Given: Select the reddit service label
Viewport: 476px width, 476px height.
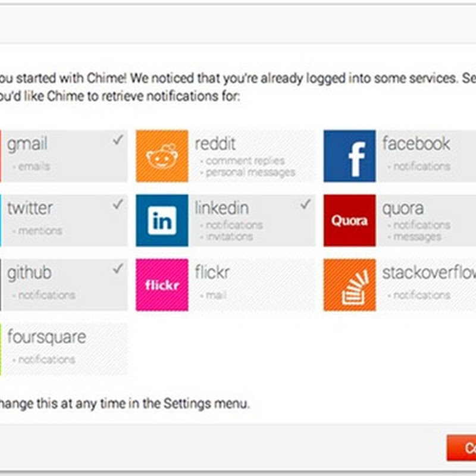Looking at the screenshot, I should (215, 143).
